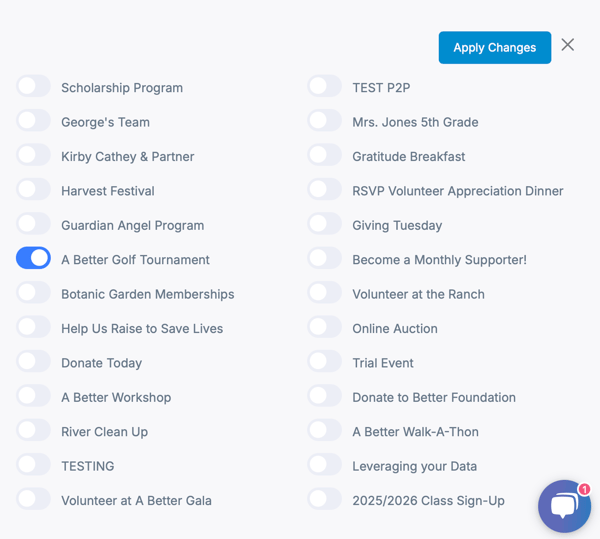Screen dimensions: 600x539
Task: Enable Botanic Garden Memberships toggle
Action: coord(33,292)
